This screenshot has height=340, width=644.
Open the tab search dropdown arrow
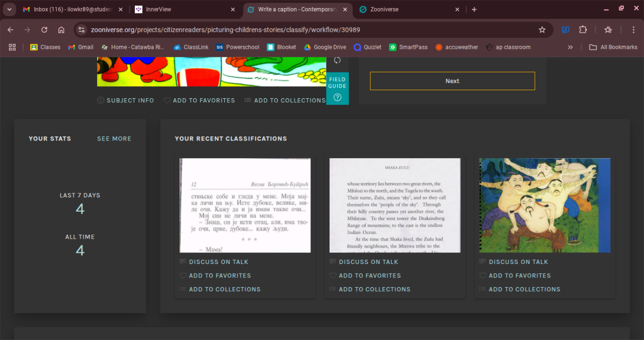[9, 10]
